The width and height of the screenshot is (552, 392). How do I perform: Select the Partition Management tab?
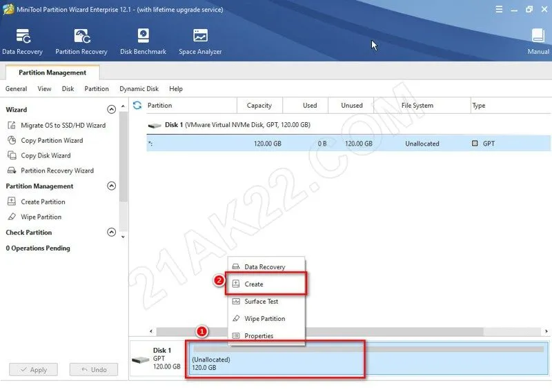click(52, 72)
